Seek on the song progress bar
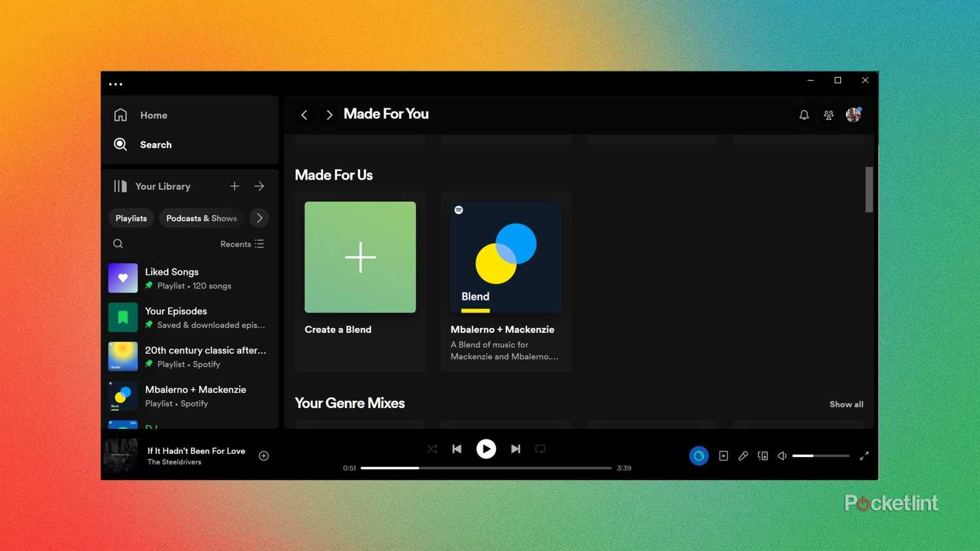The height and width of the screenshot is (551, 980). coord(486,468)
